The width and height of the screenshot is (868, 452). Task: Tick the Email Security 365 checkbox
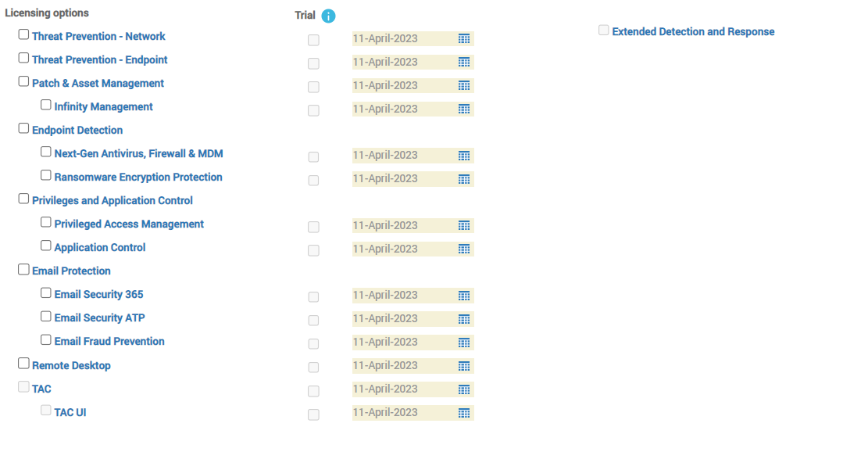46,292
